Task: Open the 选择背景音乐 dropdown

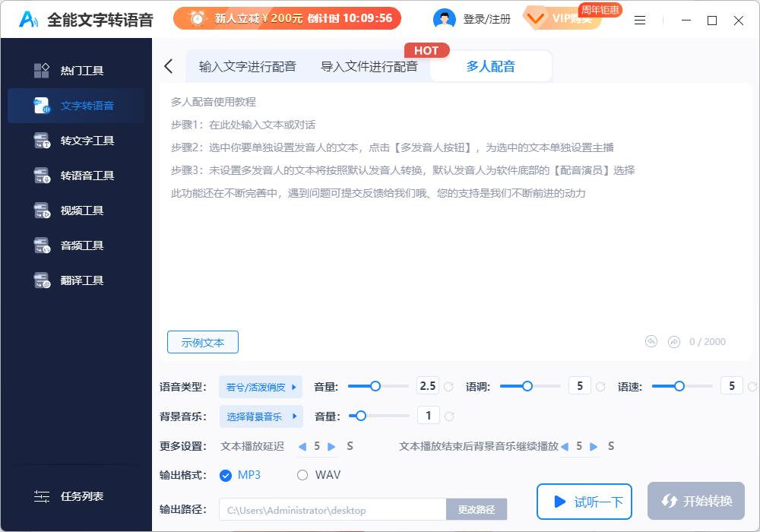Action: (x=261, y=416)
